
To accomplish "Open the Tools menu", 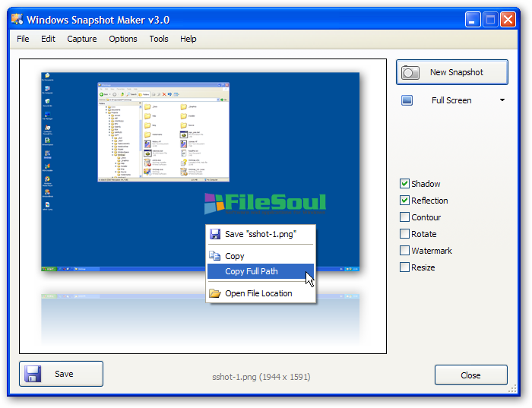I will pyautogui.click(x=159, y=39).
